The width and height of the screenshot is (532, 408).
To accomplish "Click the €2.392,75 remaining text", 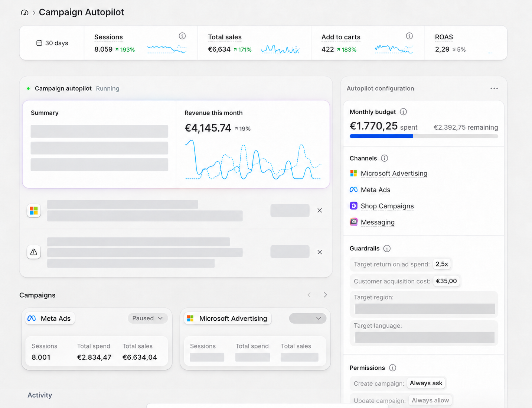I will [466, 127].
